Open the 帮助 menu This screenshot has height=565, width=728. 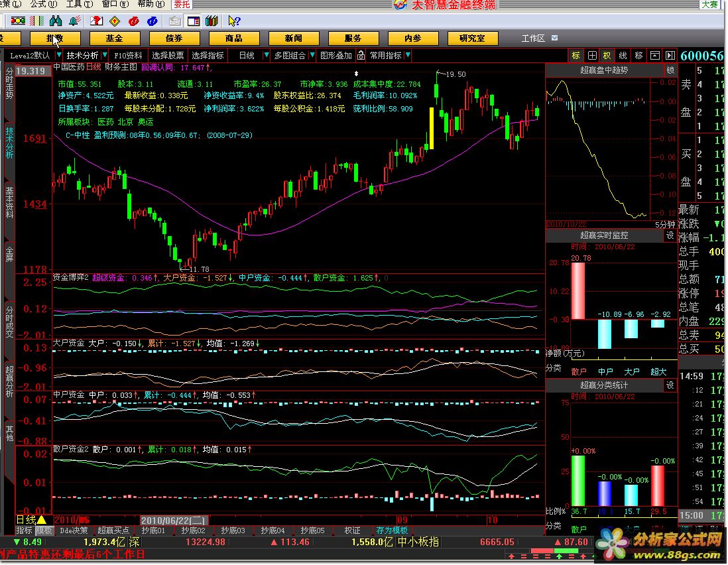tap(151, 4)
